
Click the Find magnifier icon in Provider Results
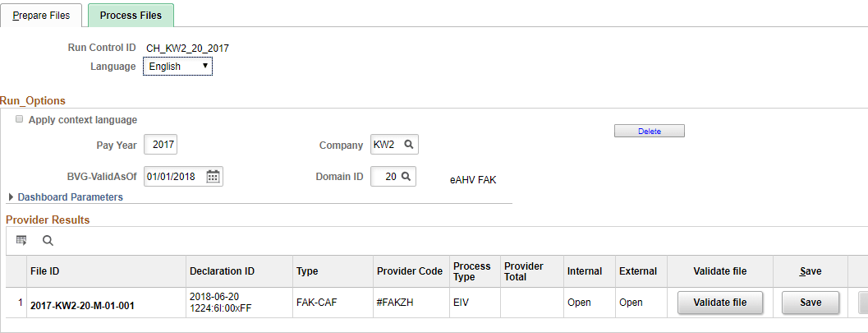coord(48,241)
